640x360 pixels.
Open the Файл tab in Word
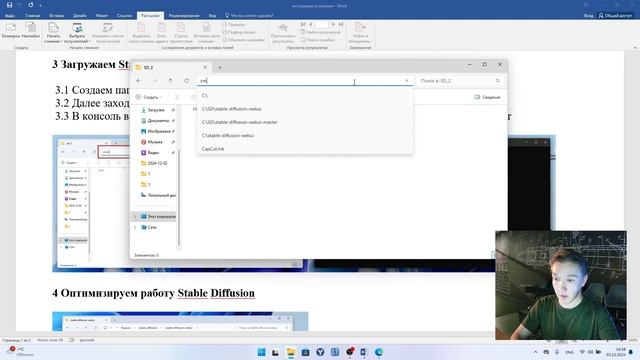pyautogui.click(x=10, y=16)
